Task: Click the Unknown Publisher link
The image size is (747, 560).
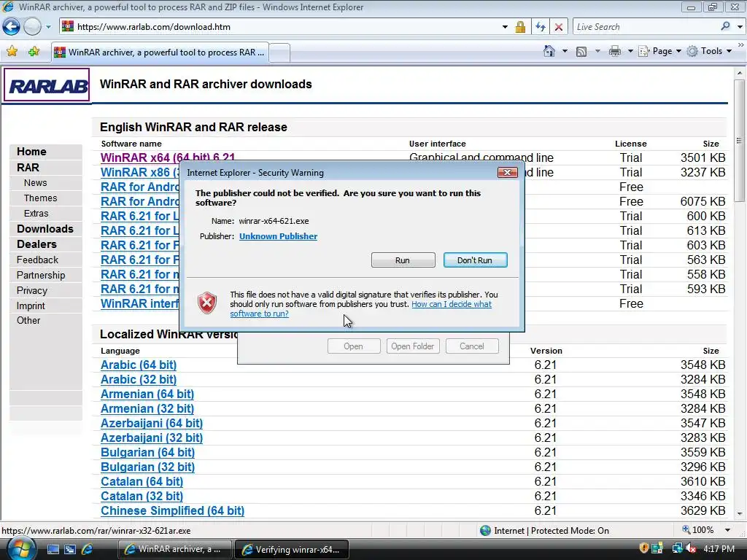Action: coord(278,236)
